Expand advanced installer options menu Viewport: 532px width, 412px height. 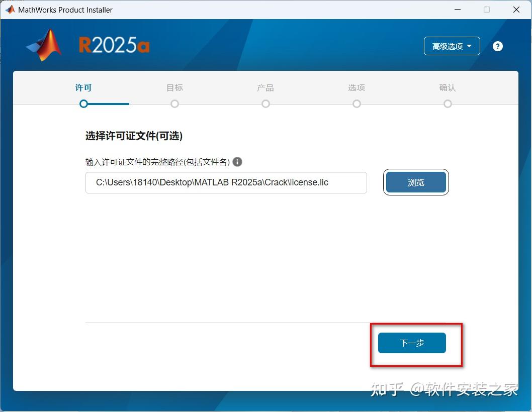[451, 46]
